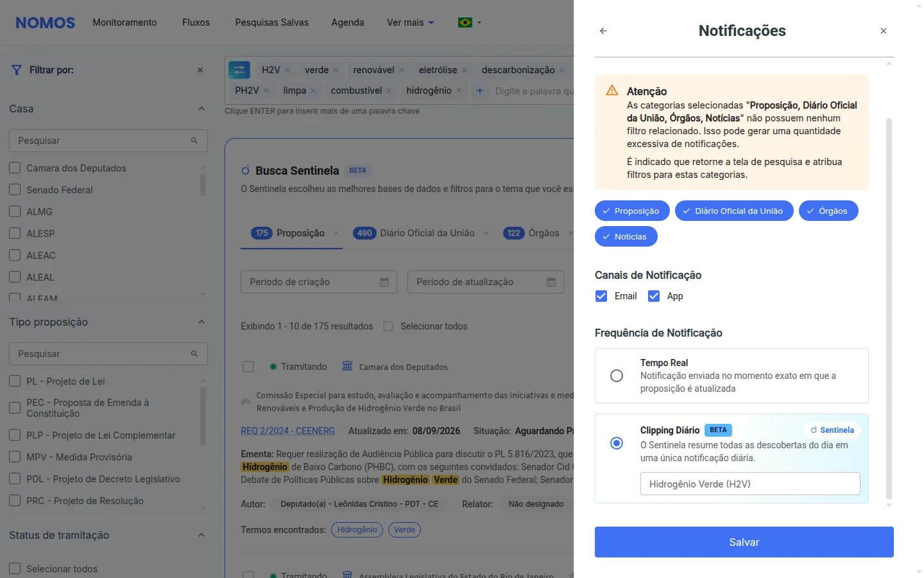Select the Tempo Real frequency option
Screen dimensions: 924x578
pos(617,376)
